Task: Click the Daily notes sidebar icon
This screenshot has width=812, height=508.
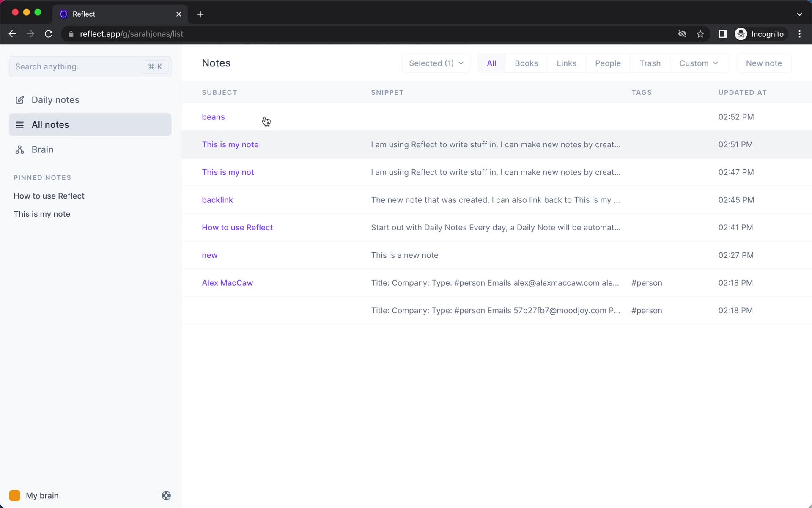Action: click(20, 99)
